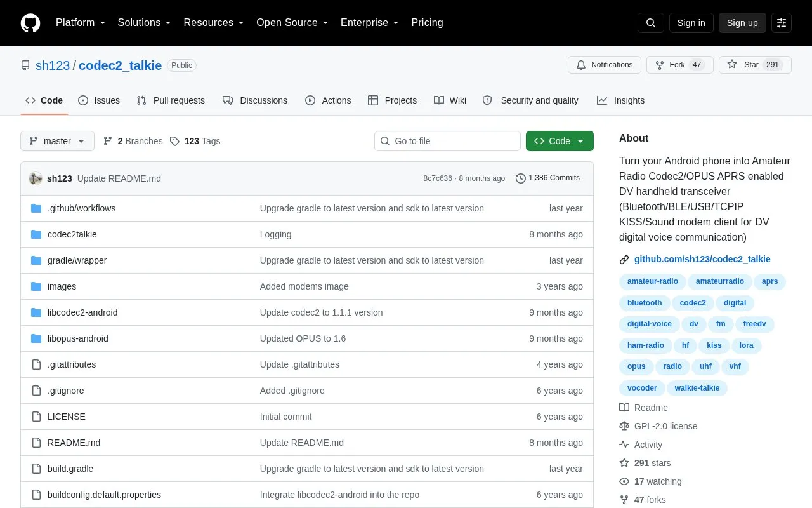Expand the green Code dropdown button
The image size is (812, 508).
pos(560,141)
